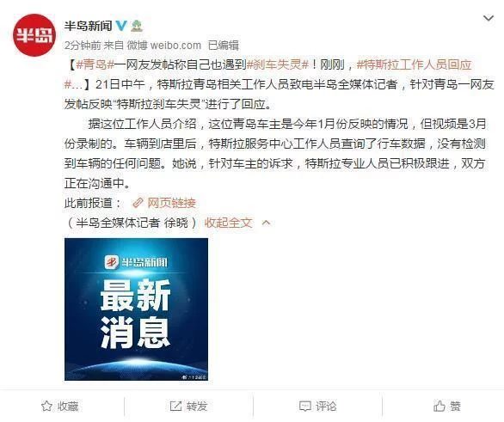Open the 半岛新闻 profile avatar
Image resolution: width=504 pixels, height=422 pixels.
[x=34, y=35]
